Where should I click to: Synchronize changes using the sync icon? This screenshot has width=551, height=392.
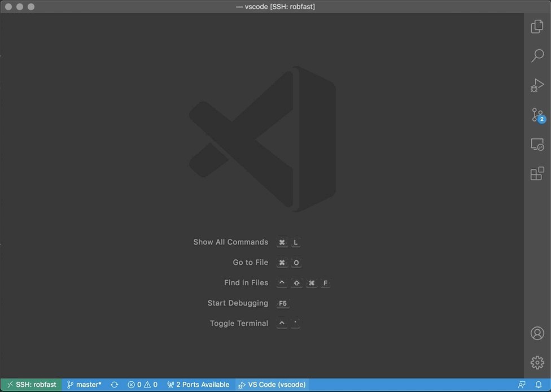click(x=115, y=385)
